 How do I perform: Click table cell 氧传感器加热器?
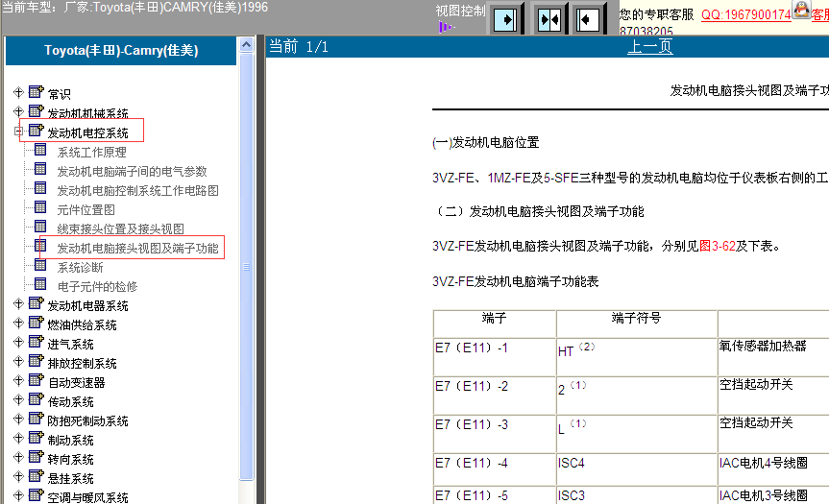coord(763,346)
